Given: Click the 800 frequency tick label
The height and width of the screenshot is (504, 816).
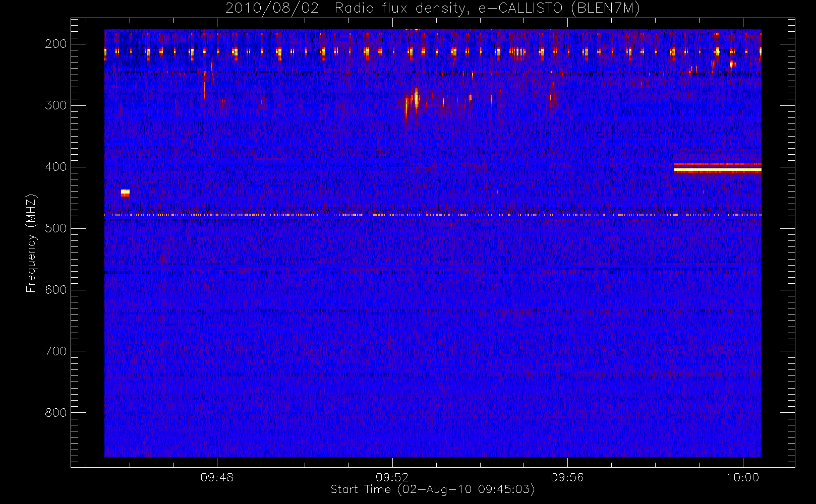Looking at the screenshot, I should click(56, 413).
